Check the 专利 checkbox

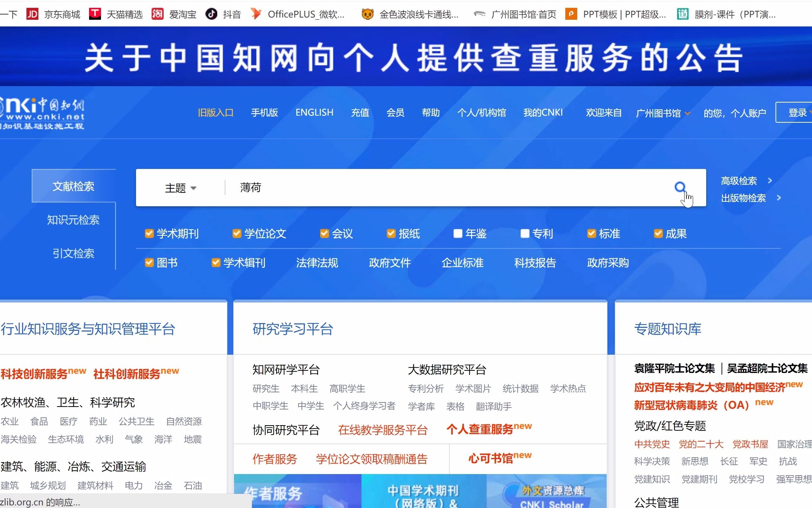click(525, 233)
